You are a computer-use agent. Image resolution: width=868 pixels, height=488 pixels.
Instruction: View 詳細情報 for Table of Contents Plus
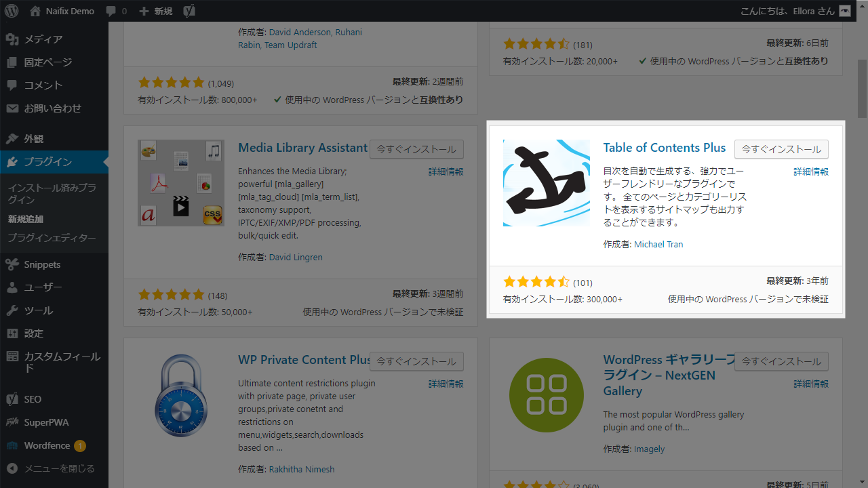pos(811,172)
